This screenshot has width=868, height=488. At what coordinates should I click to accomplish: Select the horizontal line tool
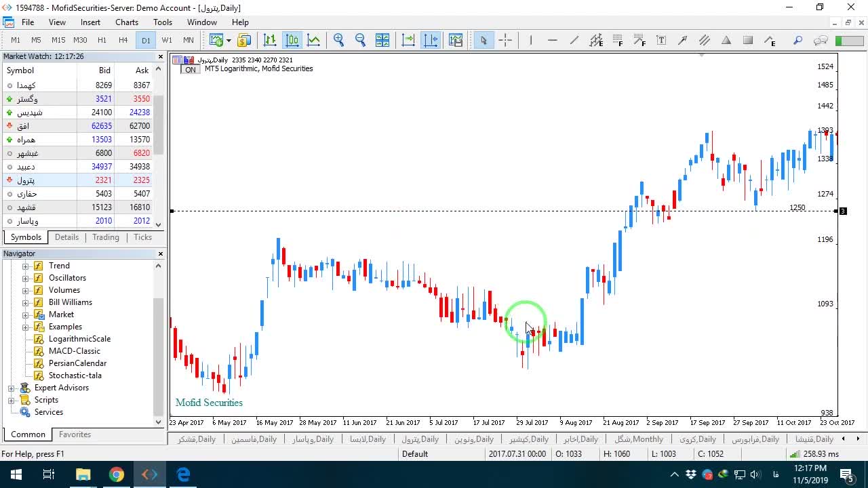pos(553,40)
